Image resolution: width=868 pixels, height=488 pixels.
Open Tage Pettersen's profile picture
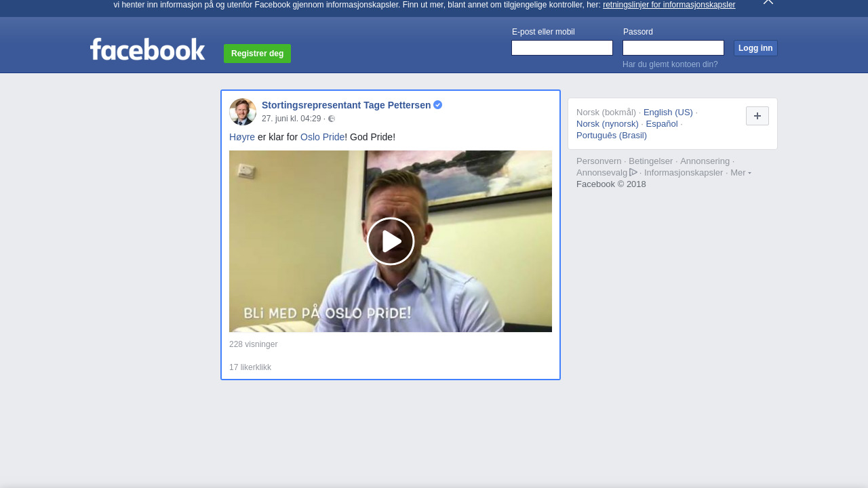tap(243, 112)
